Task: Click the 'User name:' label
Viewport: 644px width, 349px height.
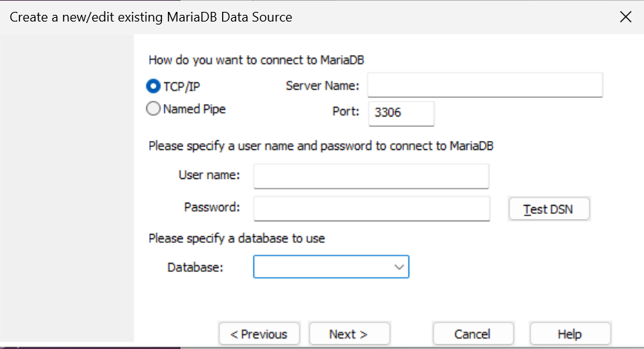Action: [x=209, y=175]
